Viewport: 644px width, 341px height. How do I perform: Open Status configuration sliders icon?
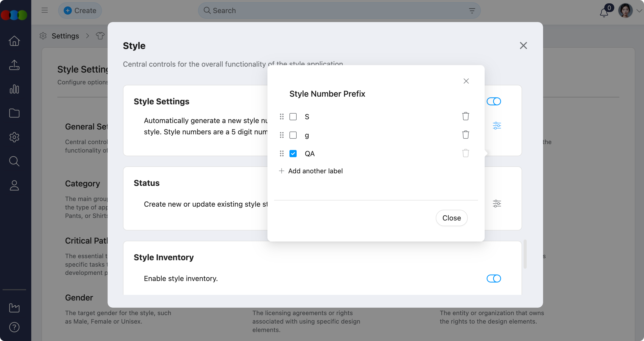[x=497, y=204]
